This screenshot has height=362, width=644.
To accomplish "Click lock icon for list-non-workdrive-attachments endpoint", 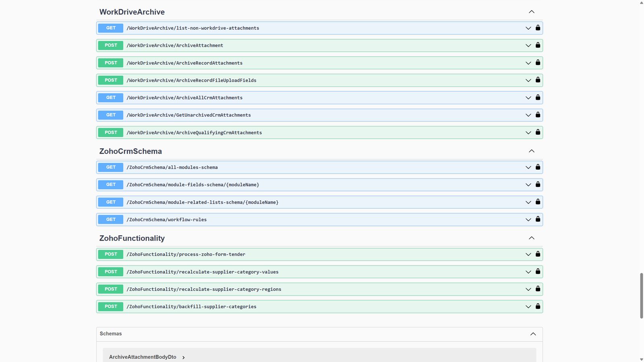I will point(538,28).
